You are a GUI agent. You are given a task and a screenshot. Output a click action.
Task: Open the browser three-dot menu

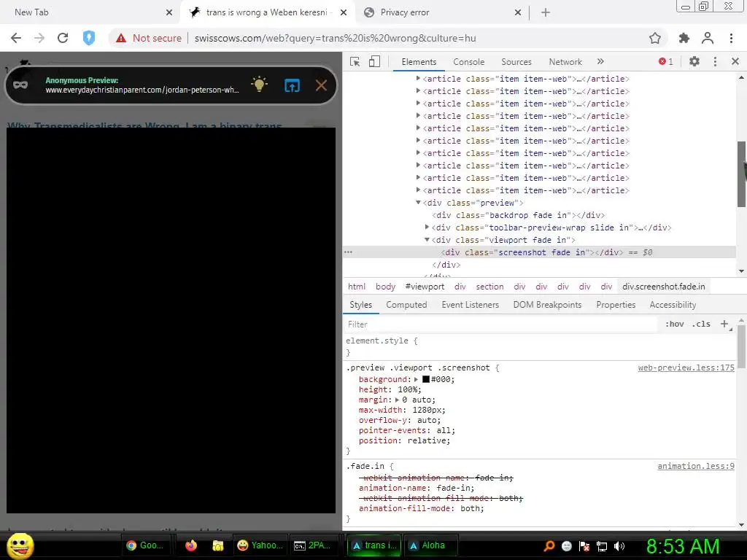click(731, 38)
